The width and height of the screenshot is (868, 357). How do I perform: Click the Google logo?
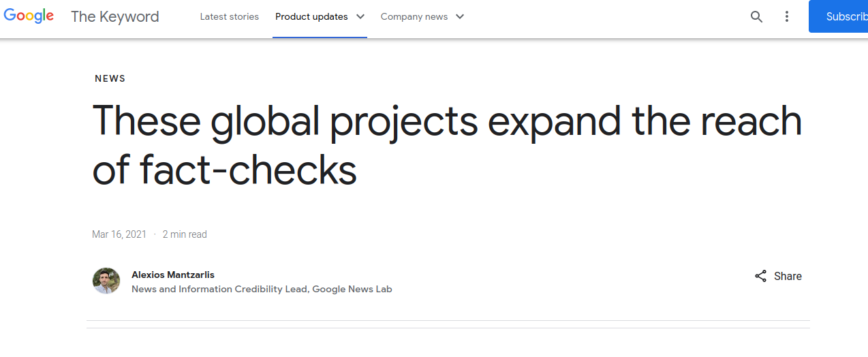click(x=29, y=16)
